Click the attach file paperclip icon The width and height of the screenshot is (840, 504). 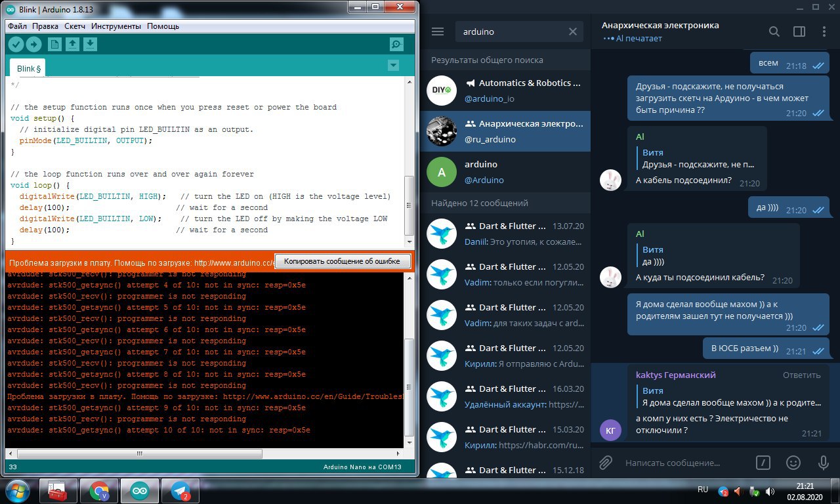coord(606,463)
